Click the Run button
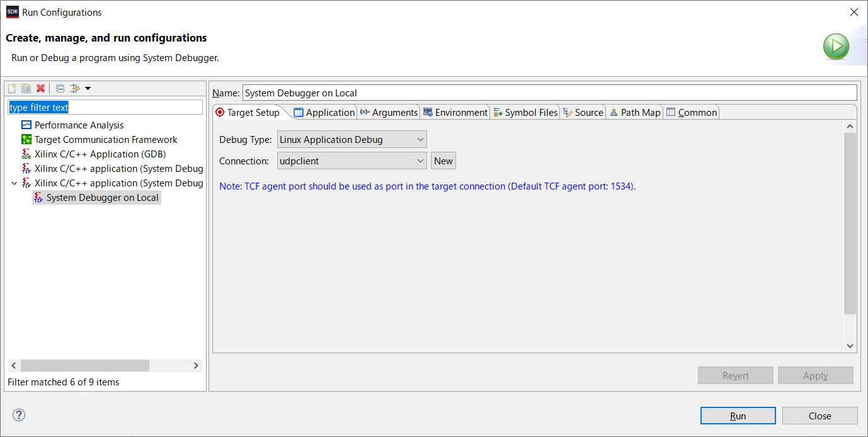Image resolution: width=868 pixels, height=437 pixels. coord(738,416)
